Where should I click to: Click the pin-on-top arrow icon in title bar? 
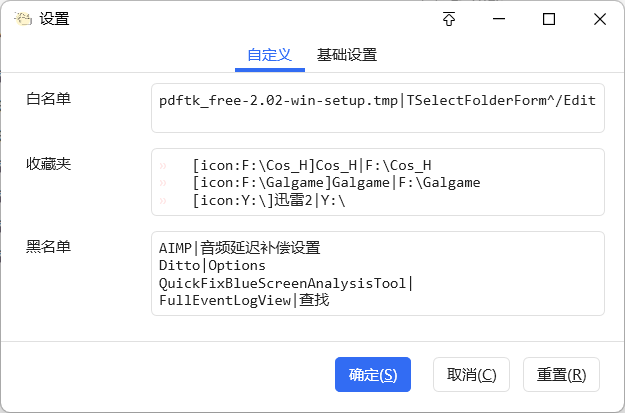tap(449, 19)
